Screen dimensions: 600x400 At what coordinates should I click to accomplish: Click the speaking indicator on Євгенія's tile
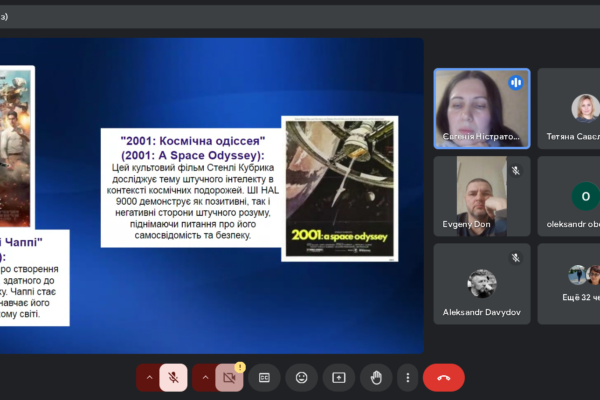516,83
